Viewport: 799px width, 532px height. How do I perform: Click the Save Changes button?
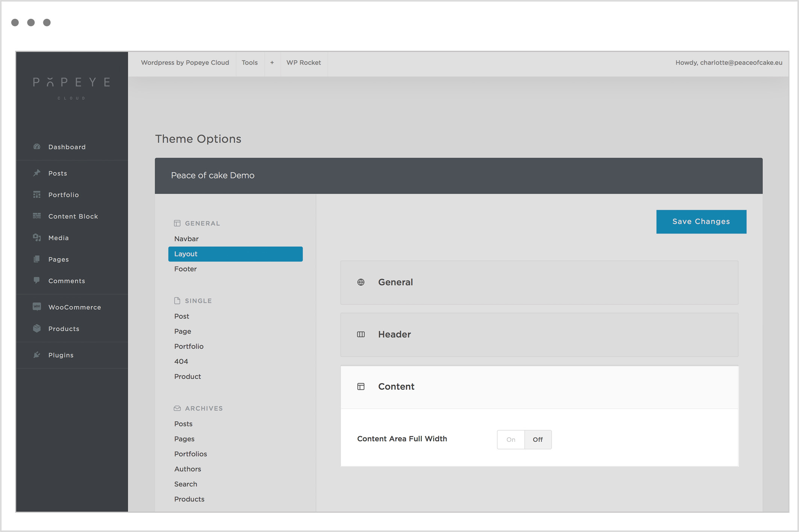tap(701, 222)
